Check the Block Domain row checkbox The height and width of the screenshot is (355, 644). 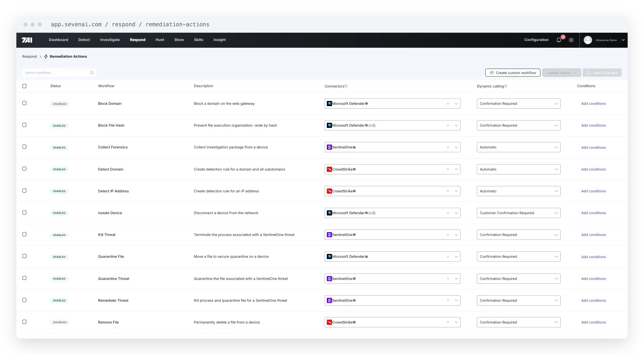(x=24, y=103)
